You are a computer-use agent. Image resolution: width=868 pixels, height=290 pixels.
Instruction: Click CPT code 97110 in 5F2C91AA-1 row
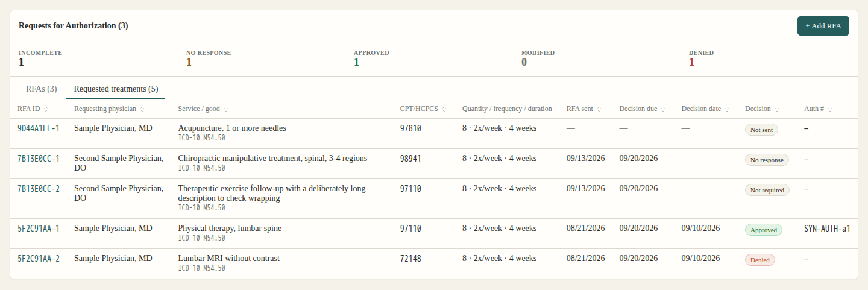pyautogui.click(x=410, y=229)
